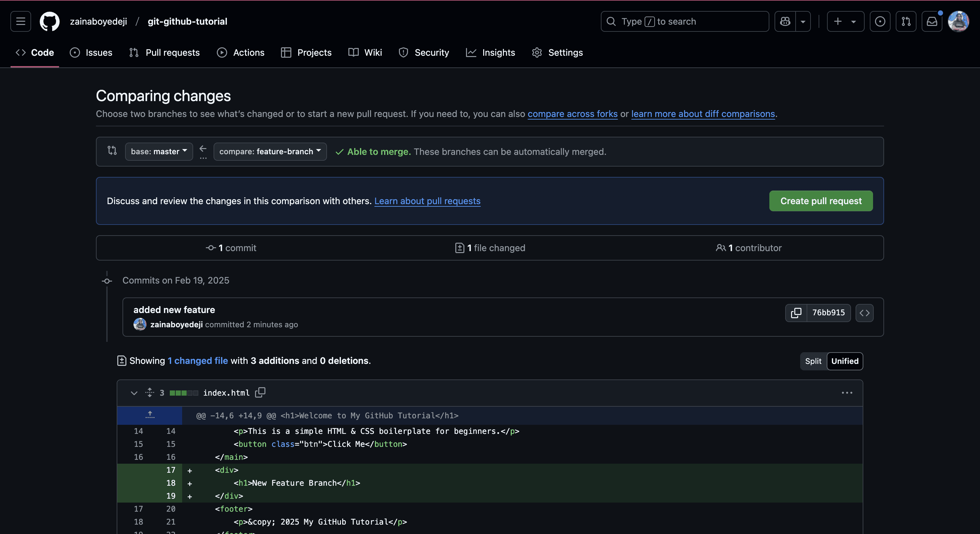The height and width of the screenshot is (534, 980).
Task: Click the GitHub logo home icon
Action: [x=50, y=21]
